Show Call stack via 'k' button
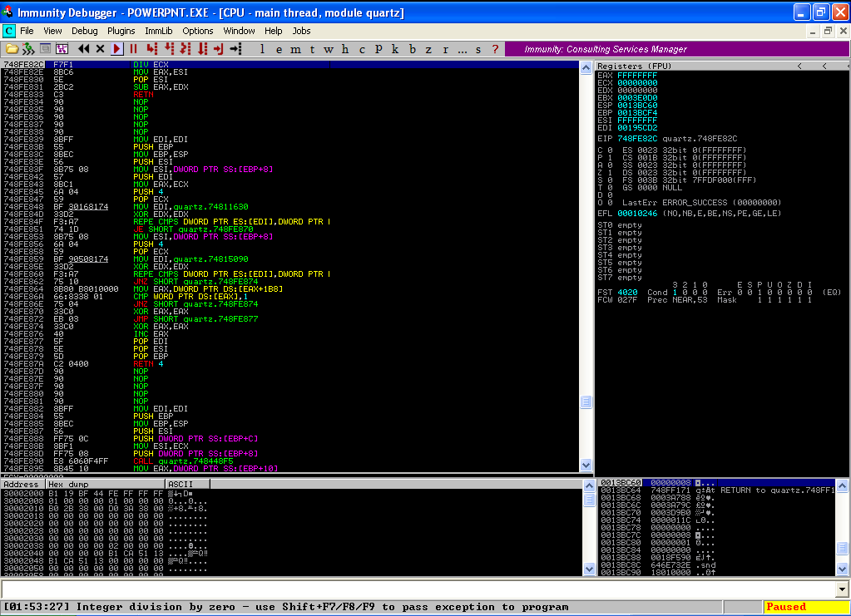Image resolution: width=851 pixels, height=616 pixels. [395, 49]
